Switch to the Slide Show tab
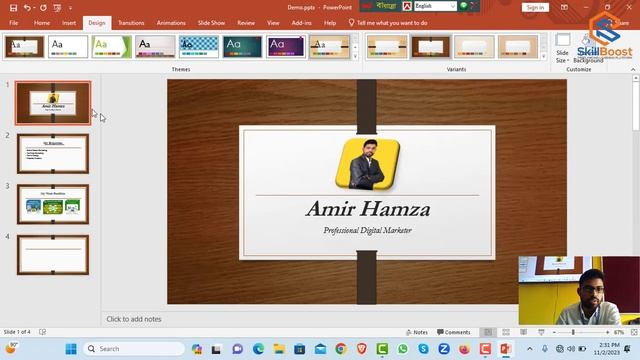 (211, 23)
